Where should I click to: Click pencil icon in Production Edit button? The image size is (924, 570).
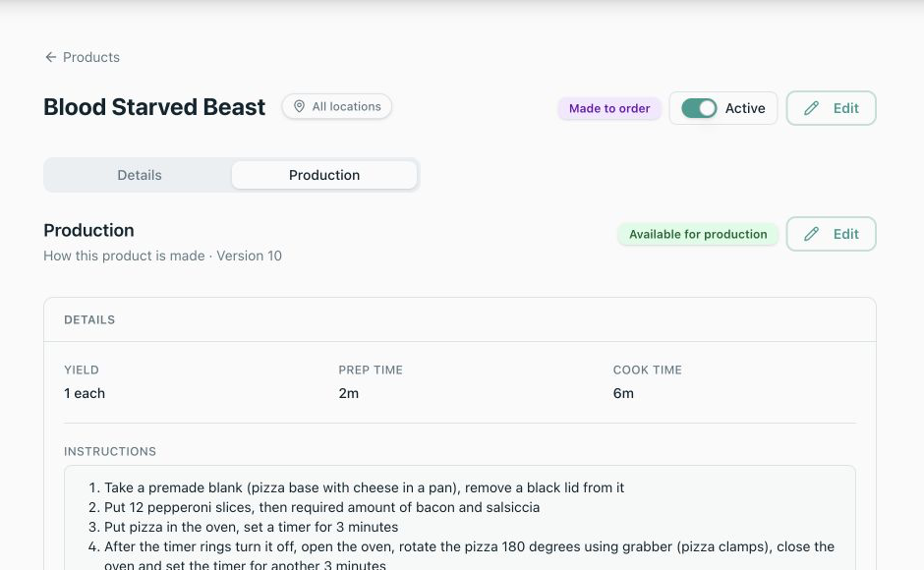[811, 234]
